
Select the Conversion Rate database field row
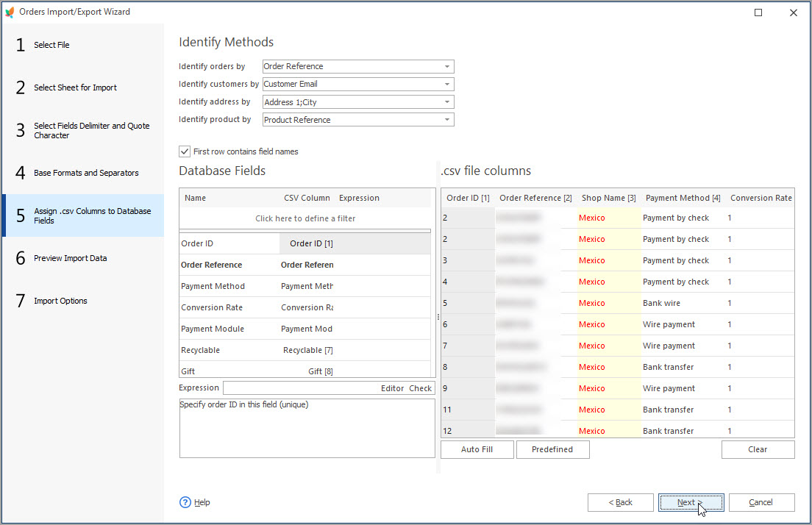tap(305, 307)
